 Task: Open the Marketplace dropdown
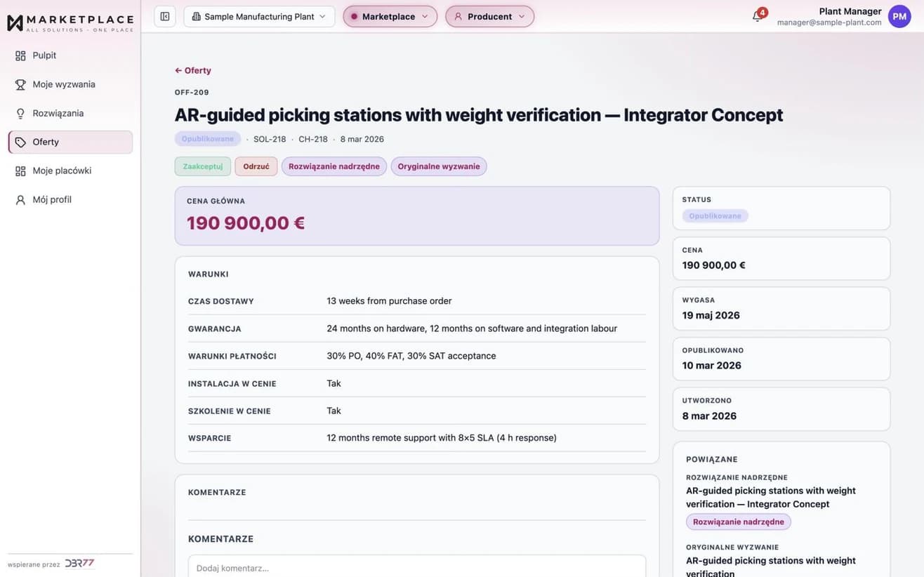pyautogui.click(x=390, y=16)
